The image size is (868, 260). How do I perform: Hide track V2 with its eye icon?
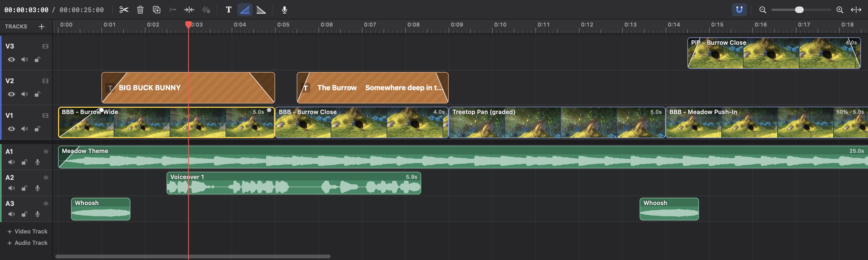pyautogui.click(x=11, y=94)
